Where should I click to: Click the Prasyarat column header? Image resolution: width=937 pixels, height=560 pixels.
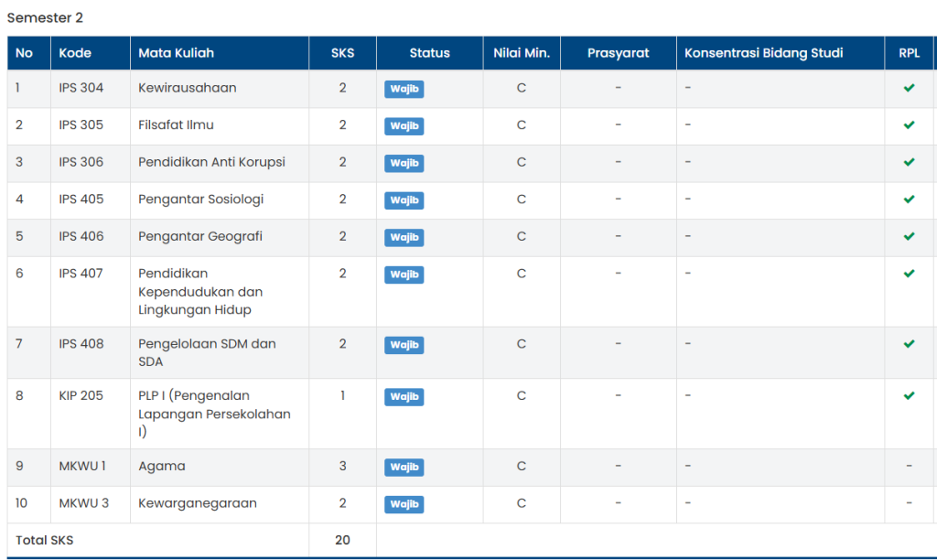tap(618, 53)
